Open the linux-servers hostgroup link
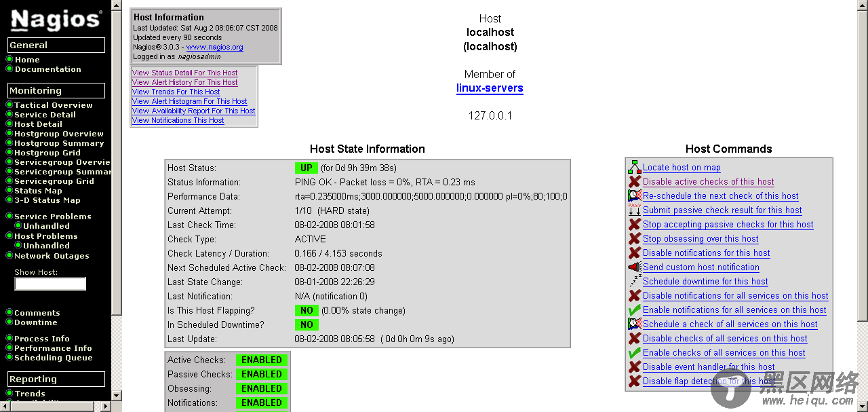This screenshot has height=412, width=868. tap(490, 88)
